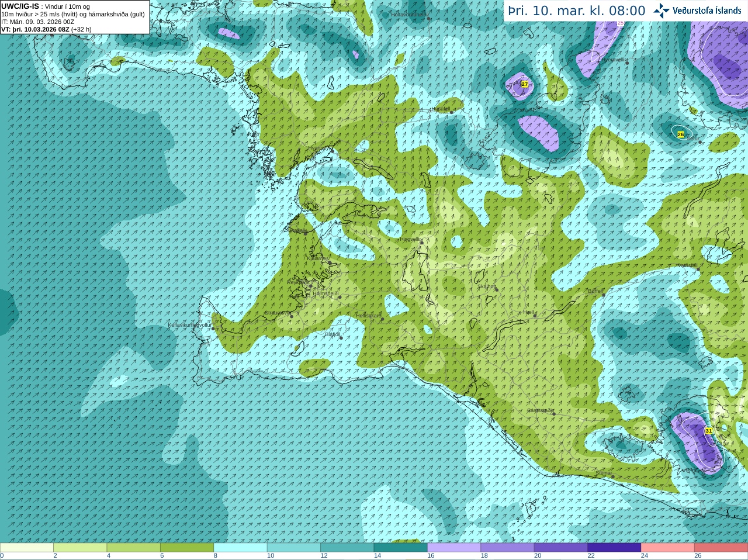Select the Húsafell station label
Image resolution: width=748 pixels, height=560 pixels.
click(441, 109)
